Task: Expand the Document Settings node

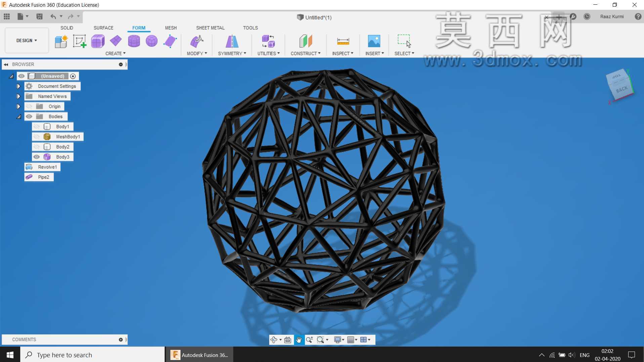Action: (x=18, y=86)
